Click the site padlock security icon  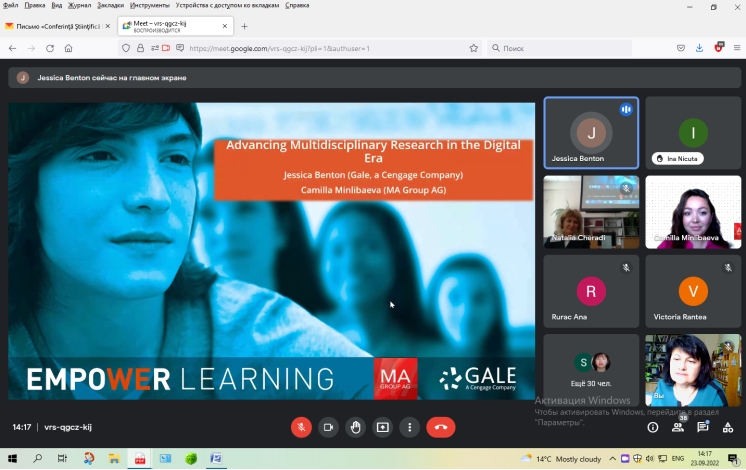[x=140, y=48]
